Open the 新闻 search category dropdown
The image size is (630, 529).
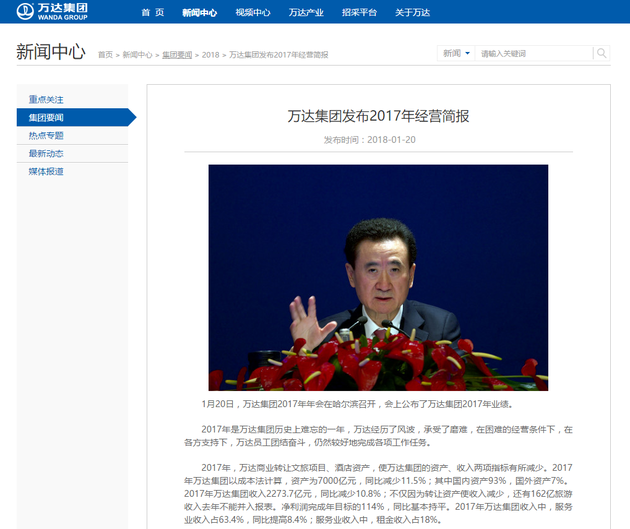coord(456,53)
